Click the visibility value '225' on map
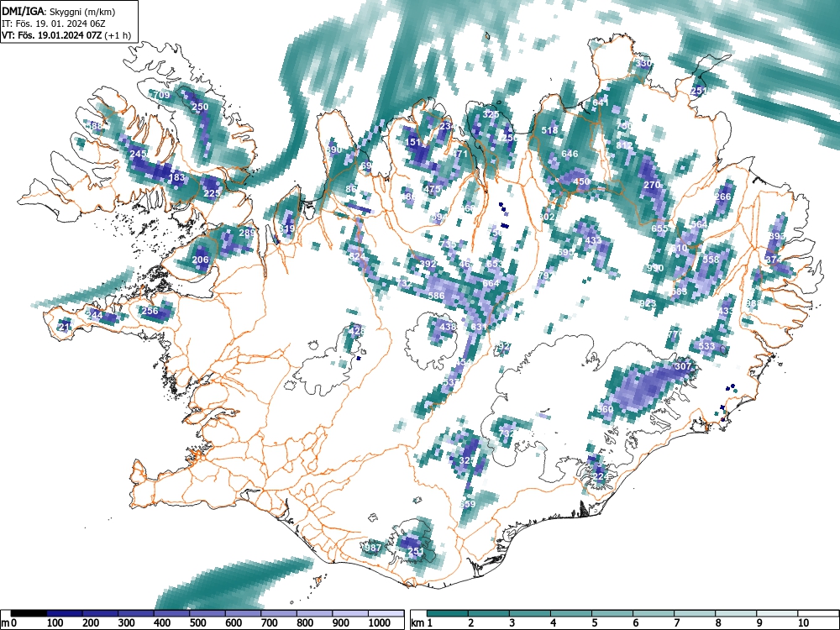 click(213, 193)
